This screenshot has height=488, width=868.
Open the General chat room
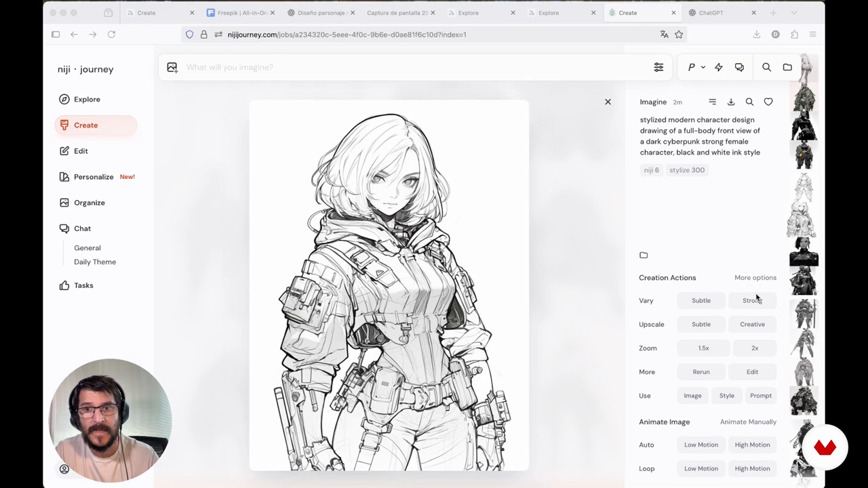point(87,248)
